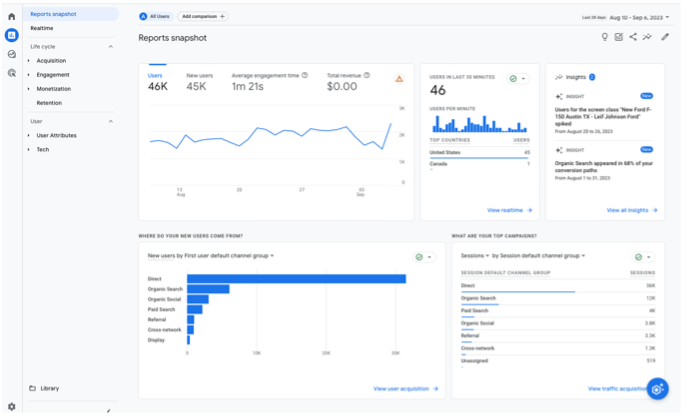Open the Admin gear icon at bottom left
The height and width of the screenshot is (415, 684).
point(11,406)
